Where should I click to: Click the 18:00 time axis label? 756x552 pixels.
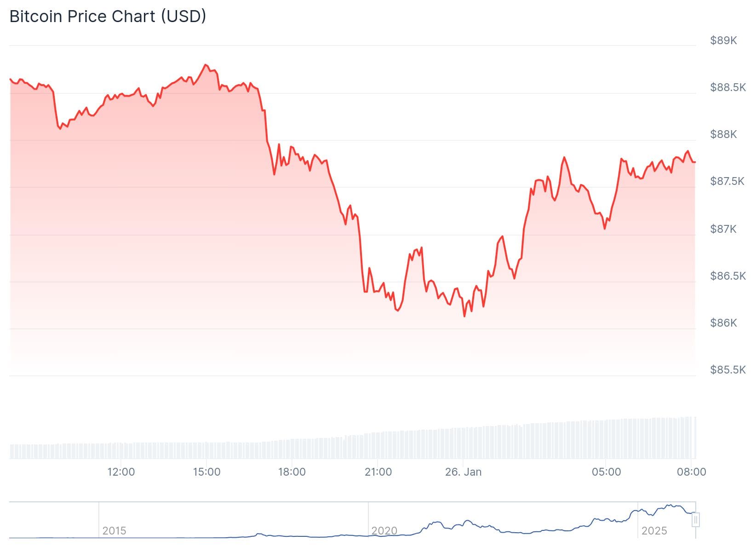(292, 472)
